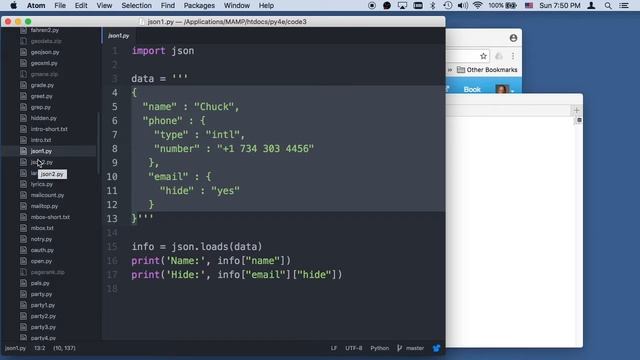Open Bluetooth menu bar icon
The width and height of the screenshot is (640, 360).
433,5
